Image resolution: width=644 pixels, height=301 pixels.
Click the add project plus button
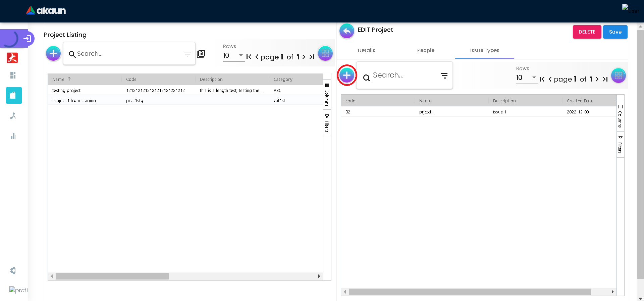coord(53,53)
